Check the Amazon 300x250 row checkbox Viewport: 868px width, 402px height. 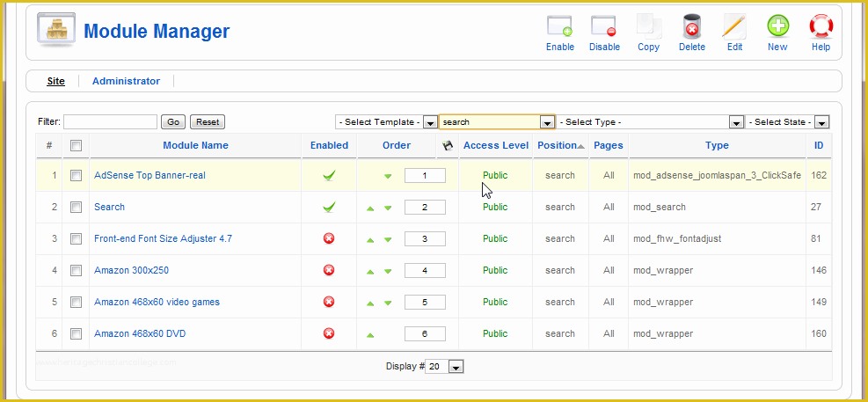click(76, 270)
